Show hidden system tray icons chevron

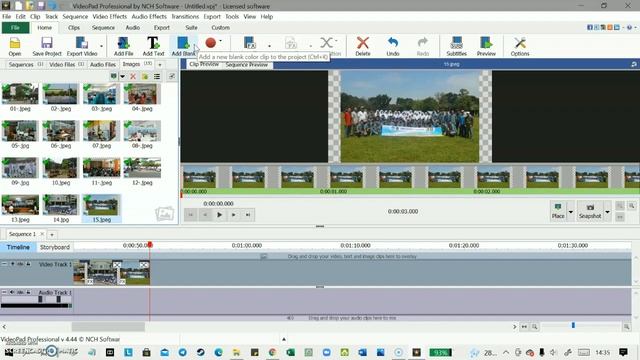point(506,352)
